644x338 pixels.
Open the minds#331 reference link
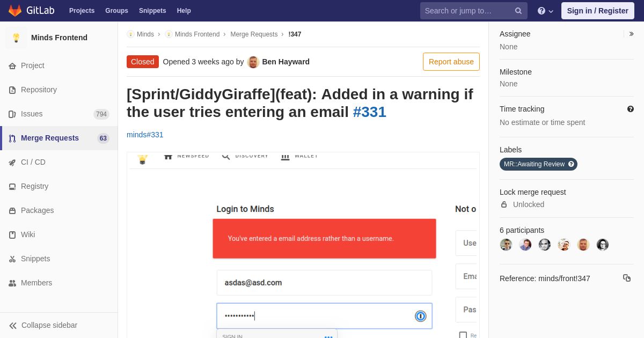click(x=145, y=135)
